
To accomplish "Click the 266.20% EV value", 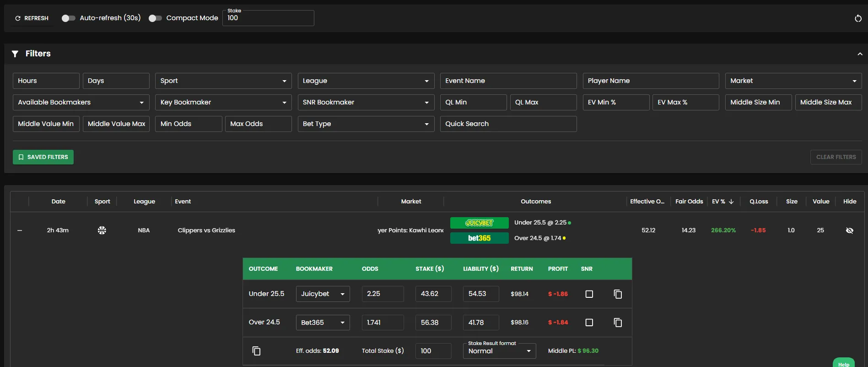I will 723,230.
